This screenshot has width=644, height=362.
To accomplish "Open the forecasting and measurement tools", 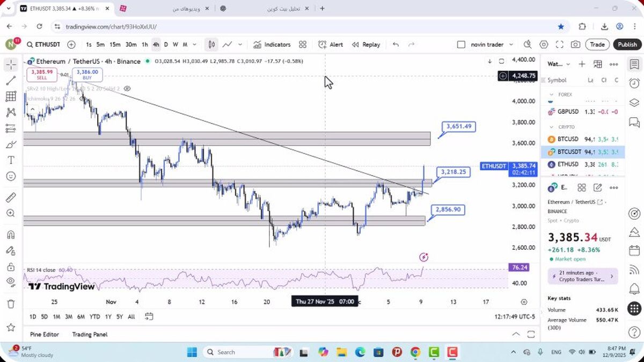I will point(11,128).
